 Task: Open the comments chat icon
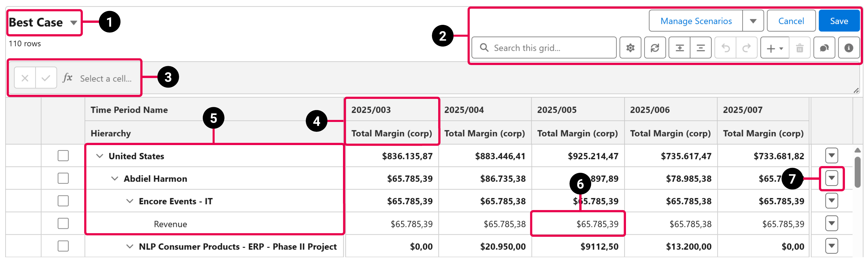coord(824,48)
